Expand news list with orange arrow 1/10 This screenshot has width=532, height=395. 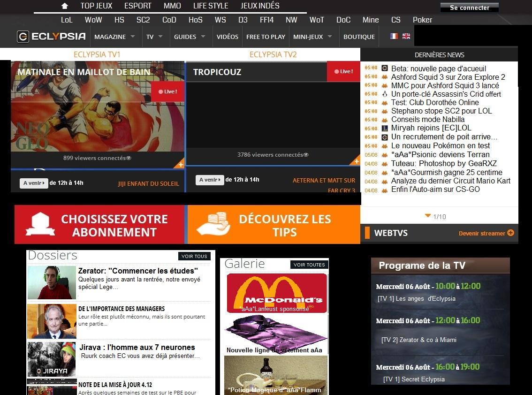pyautogui.click(x=427, y=216)
